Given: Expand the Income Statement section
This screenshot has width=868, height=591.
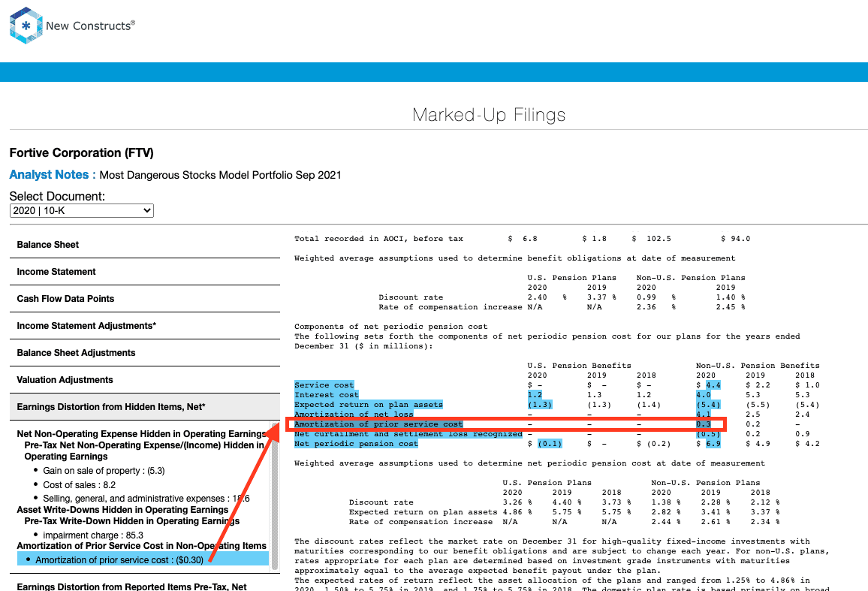Looking at the screenshot, I should pos(144,272).
